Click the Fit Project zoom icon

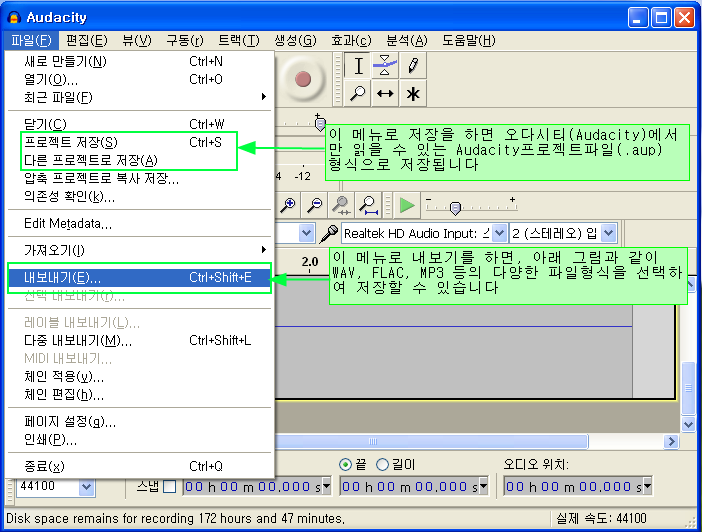[x=368, y=206]
